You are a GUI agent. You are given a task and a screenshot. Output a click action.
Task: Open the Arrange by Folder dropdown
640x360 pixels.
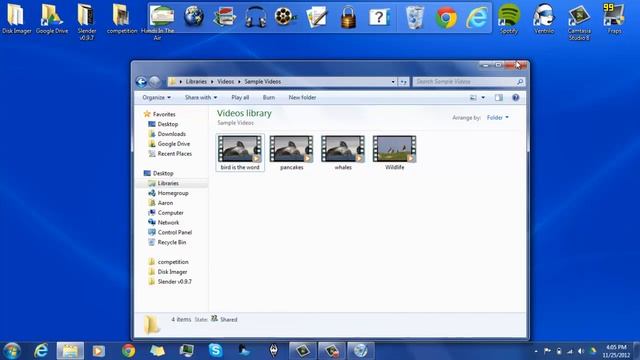tap(498, 118)
